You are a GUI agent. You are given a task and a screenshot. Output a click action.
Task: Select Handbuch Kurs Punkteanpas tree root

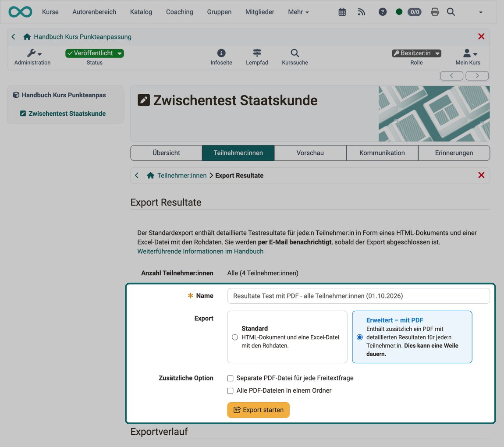click(x=64, y=95)
